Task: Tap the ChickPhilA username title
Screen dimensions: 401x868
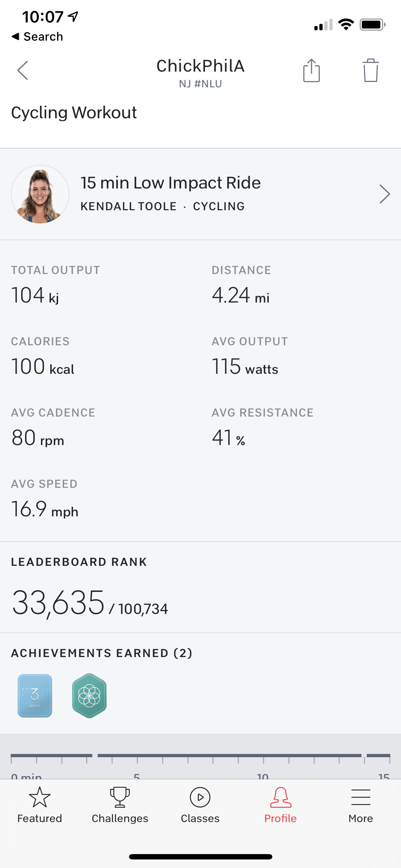Action: point(200,66)
